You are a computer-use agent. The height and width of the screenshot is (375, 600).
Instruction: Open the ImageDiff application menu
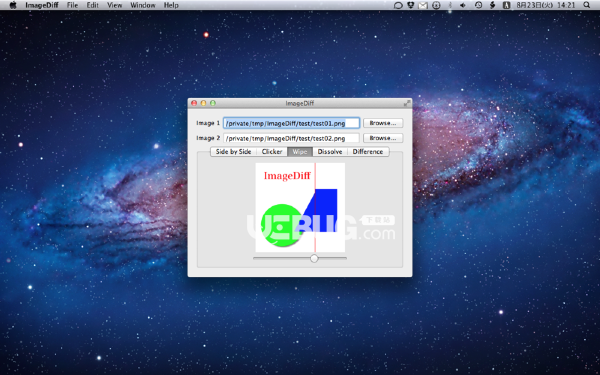(x=42, y=5)
